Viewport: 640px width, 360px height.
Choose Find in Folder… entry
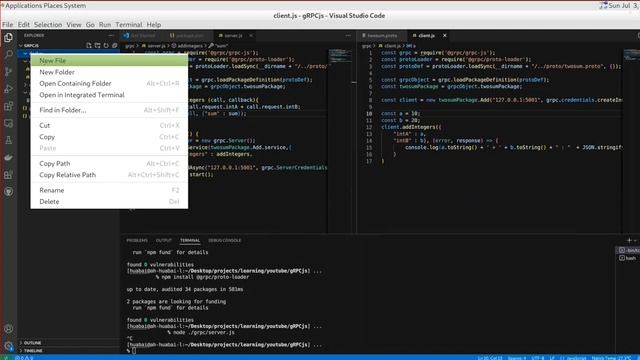[109, 110]
